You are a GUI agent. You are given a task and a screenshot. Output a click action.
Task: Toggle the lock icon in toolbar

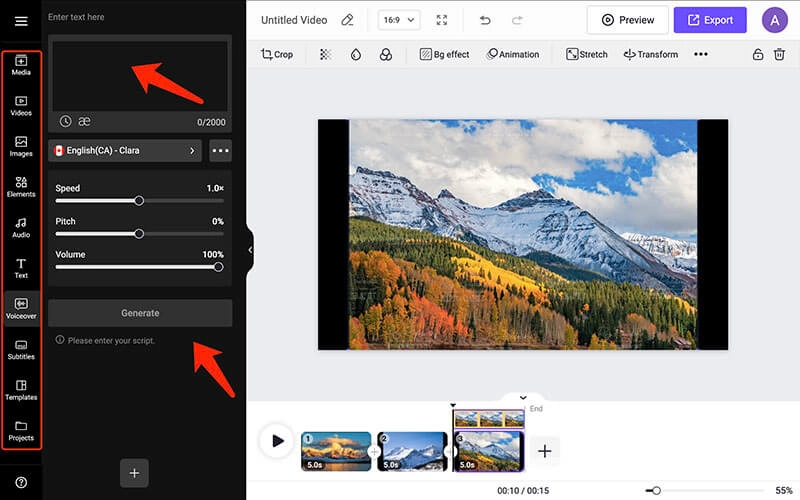tap(758, 54)
